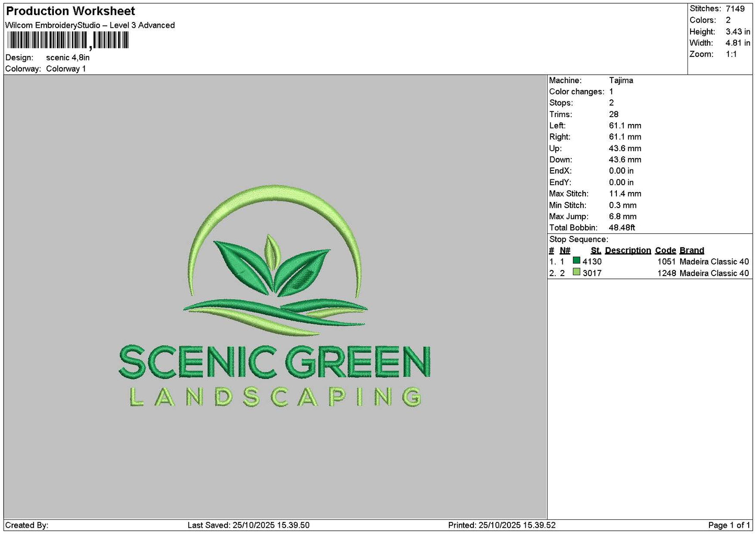The height and width of the screenshot is (534, 756).
Task: Click the 'N#' column header
Action: click(x=565, y=251)
